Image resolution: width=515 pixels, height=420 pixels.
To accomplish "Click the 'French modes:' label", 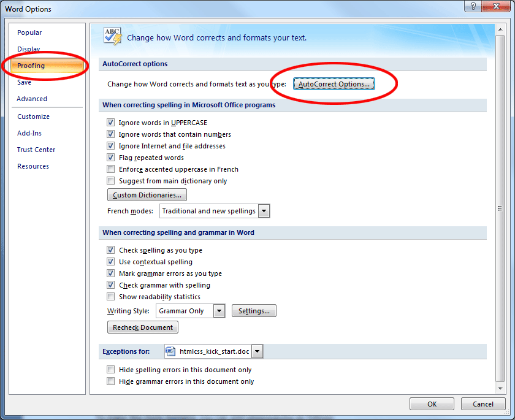I will point(131,211).
